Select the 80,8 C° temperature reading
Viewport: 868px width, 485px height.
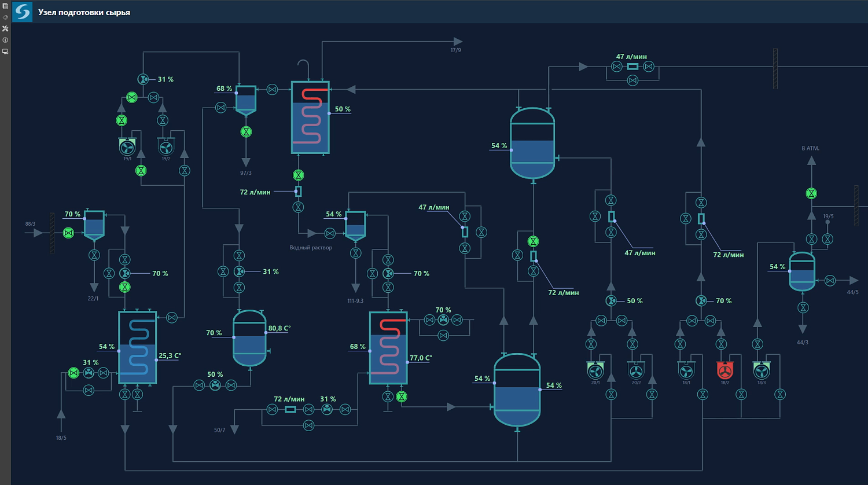279,328
